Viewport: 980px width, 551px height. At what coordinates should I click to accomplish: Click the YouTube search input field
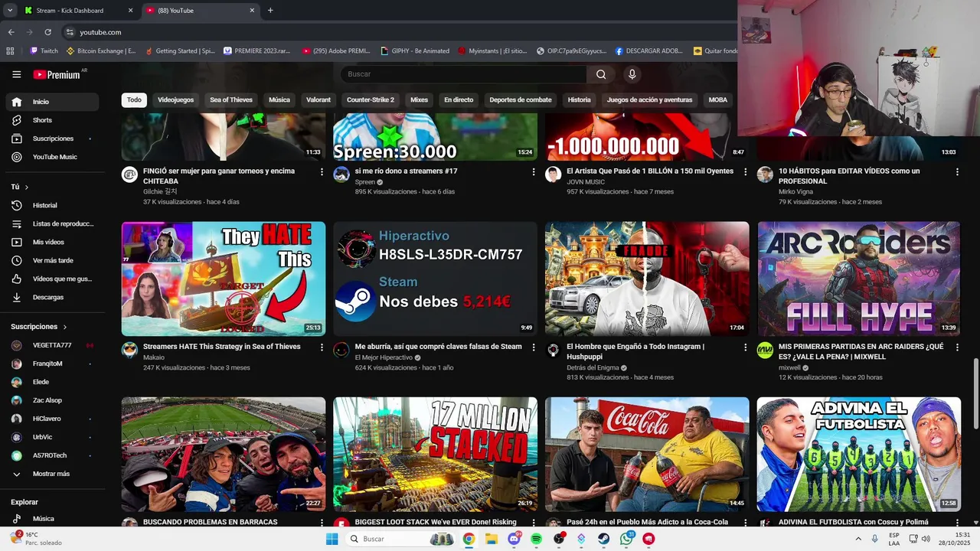[x=464, y=74]
